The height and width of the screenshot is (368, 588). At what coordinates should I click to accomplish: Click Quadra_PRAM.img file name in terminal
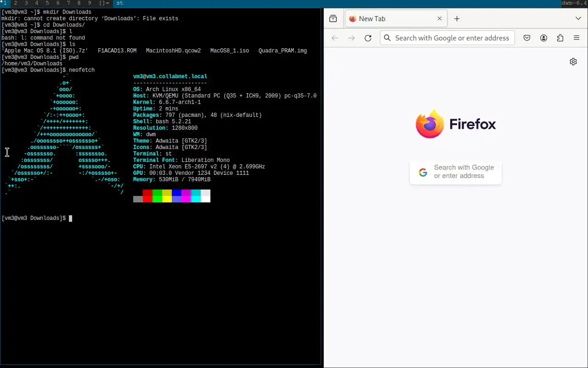283,51
